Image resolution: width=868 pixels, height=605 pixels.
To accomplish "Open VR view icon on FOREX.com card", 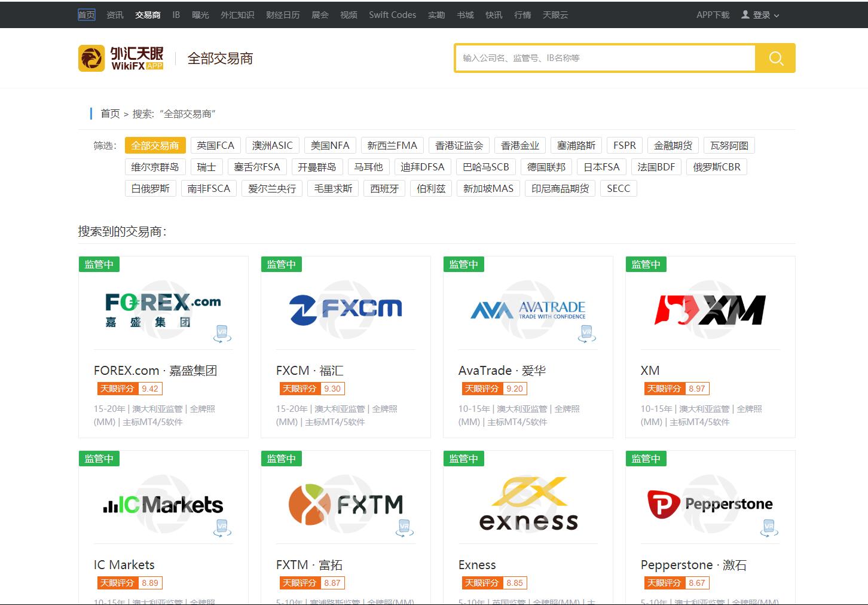I will click(222, 334).
